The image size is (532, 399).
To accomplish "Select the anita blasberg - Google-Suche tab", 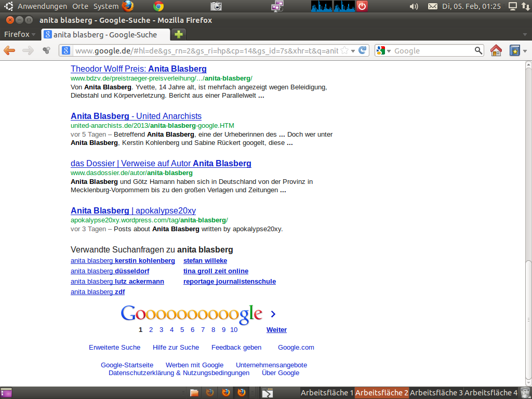I will pos(105,34).
